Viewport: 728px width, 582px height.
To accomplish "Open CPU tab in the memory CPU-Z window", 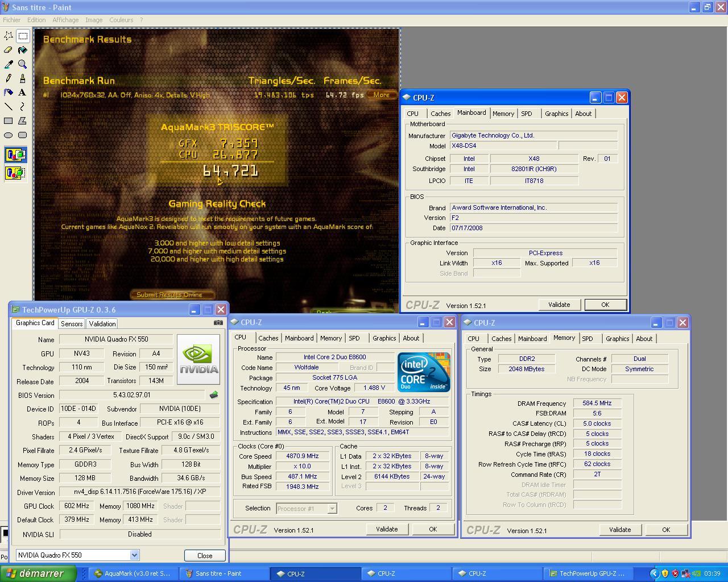I will (473, 339).
